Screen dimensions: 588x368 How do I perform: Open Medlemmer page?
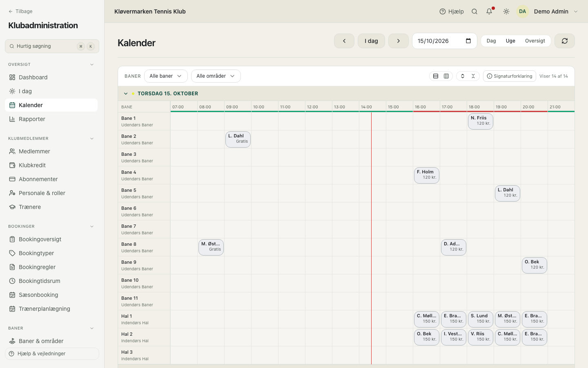tap(51, 151)
